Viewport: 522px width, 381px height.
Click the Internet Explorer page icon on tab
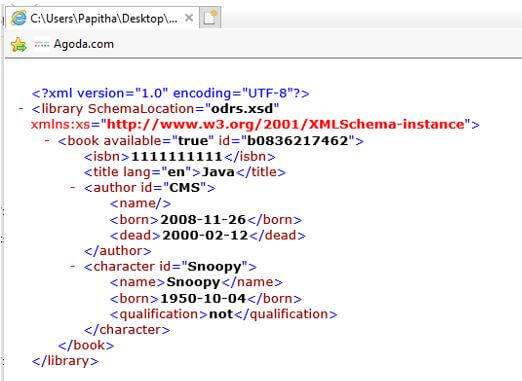pyautogui.click(x=18, y=18)
